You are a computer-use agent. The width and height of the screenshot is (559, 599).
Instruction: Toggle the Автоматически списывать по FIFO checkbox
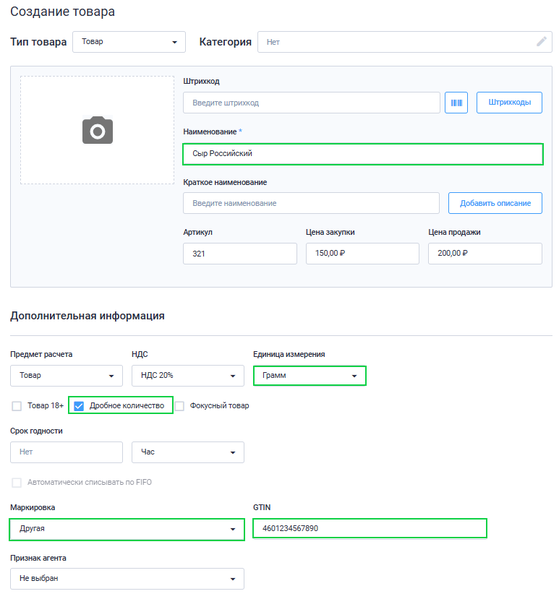click(17, 482)
